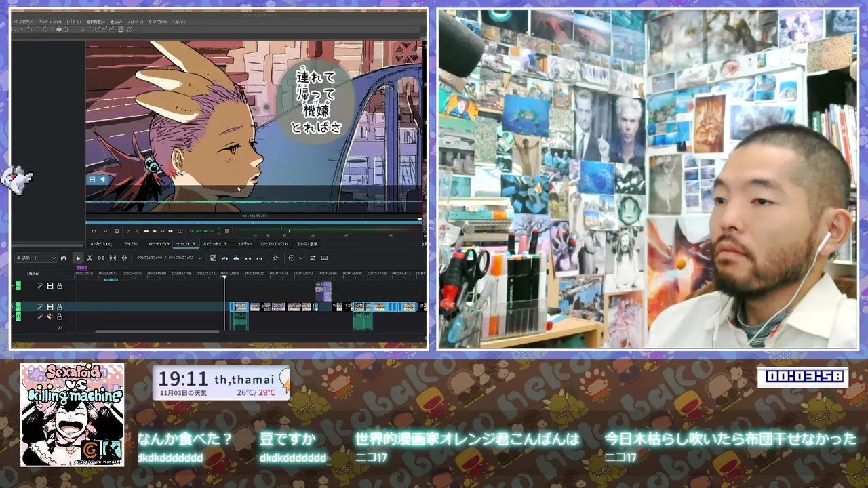Toggle effects wand on track A1
This screenshot has height=488, width=868.
pos(40,317)
